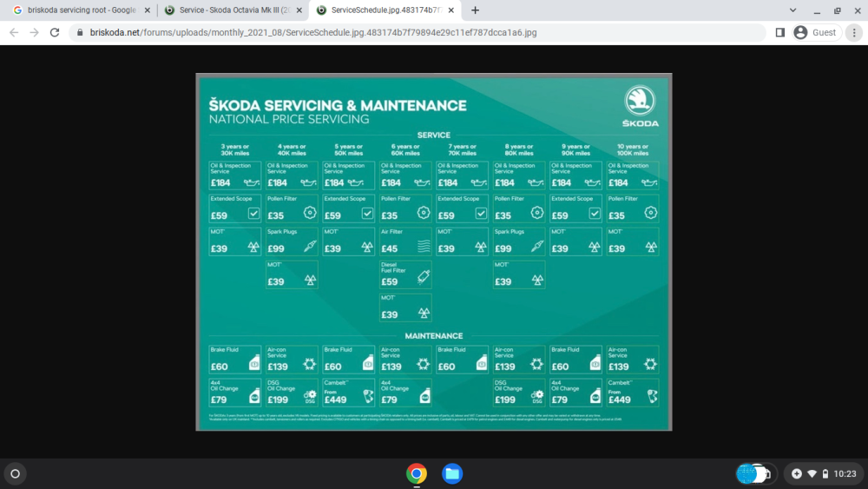The width and height of the screenshot is (868, 489).
Task: Open quick settings via the 10:23 clock
Action: (x=845, y=473)
